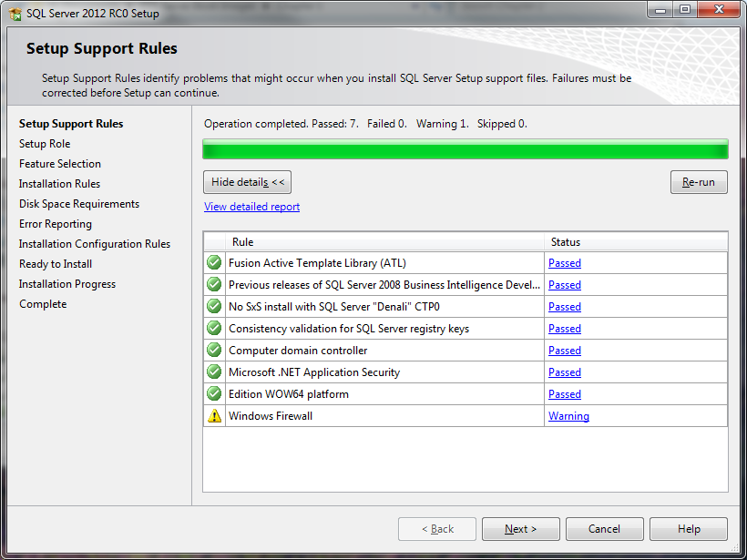This screenshot has width=747, height=560.
Task: Maximize the SQL Server Setup window
Action: 685,9
